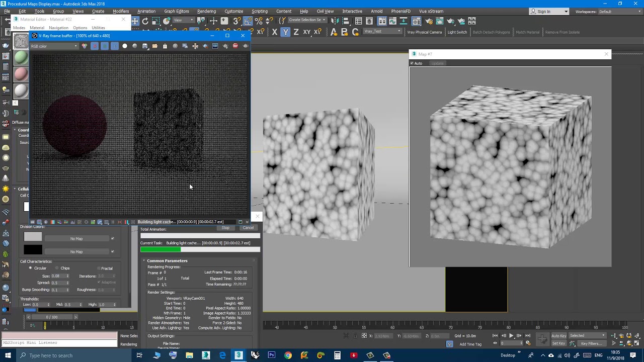Click the Select and Move tool
Image resolution: width=644 pixels, height=362 pixels.
coord(135,21)
